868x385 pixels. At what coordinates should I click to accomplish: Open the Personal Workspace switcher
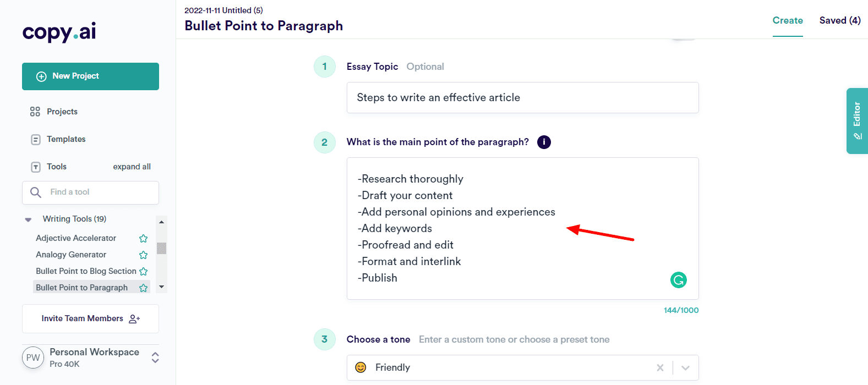(x=155, y=358)
